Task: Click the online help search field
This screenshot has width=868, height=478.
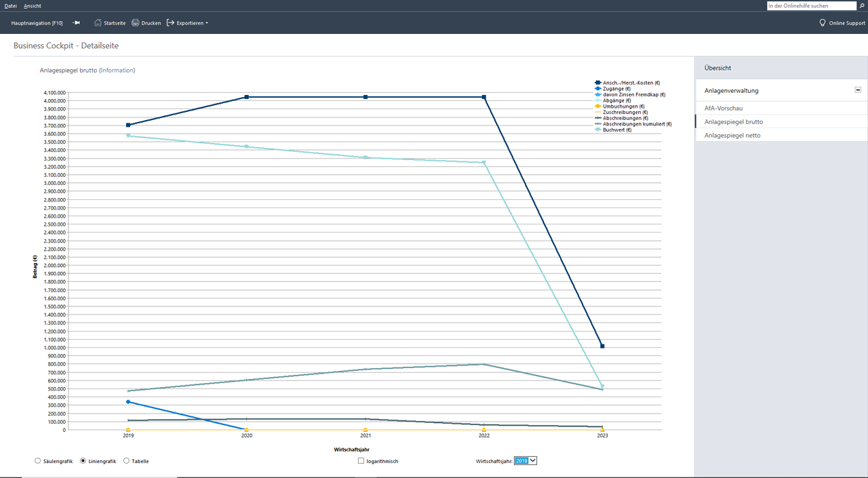Action: (x=810, y=5)
